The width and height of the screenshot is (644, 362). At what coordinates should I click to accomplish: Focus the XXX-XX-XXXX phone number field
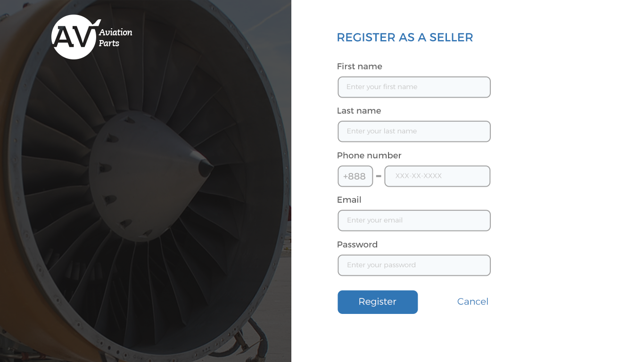(x=437, y=176)
